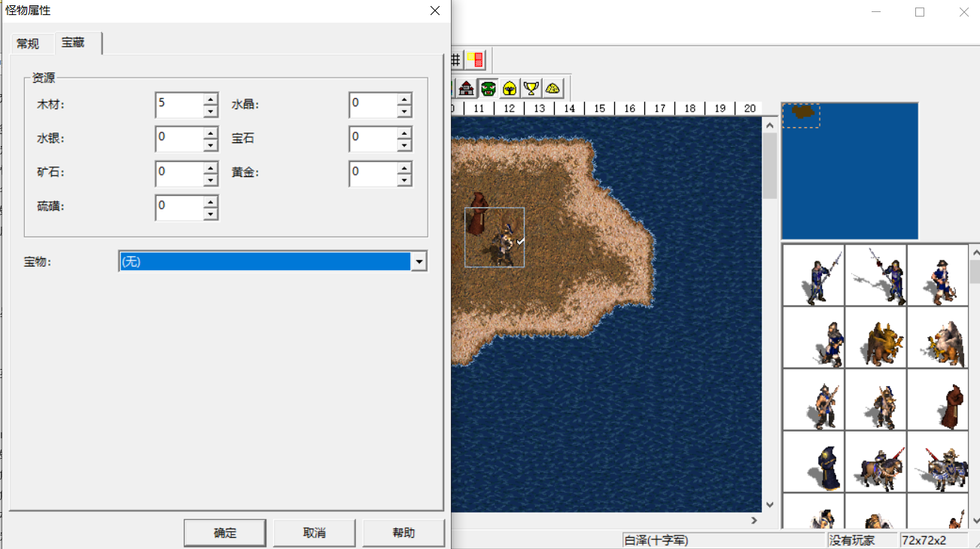The width and height of the screenshot is (980, 549).
Task: Toggle the grid display icon
Action: [x=455, y=59]
